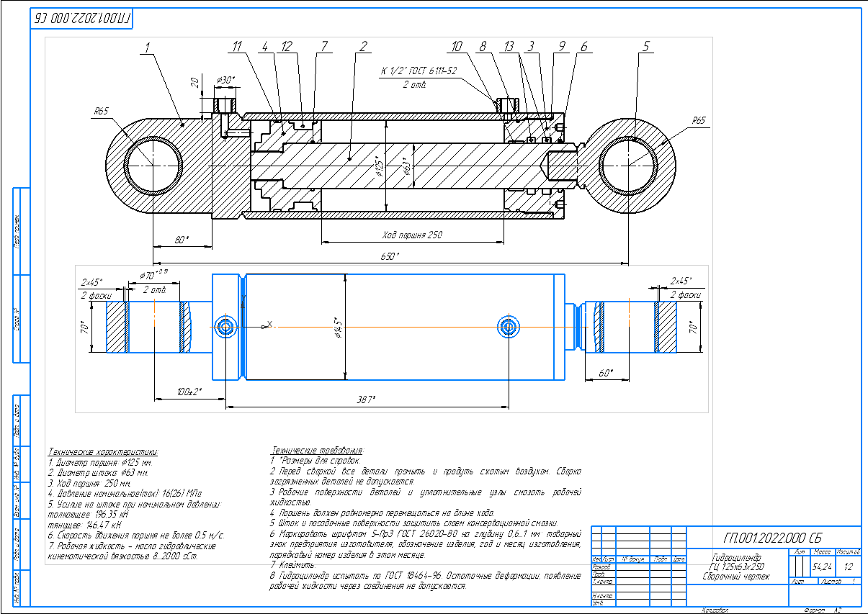This screenshot has height=614, width=868.
Task: Click line '3. Ход поршня: 250 мм.'
Action: 89,484
